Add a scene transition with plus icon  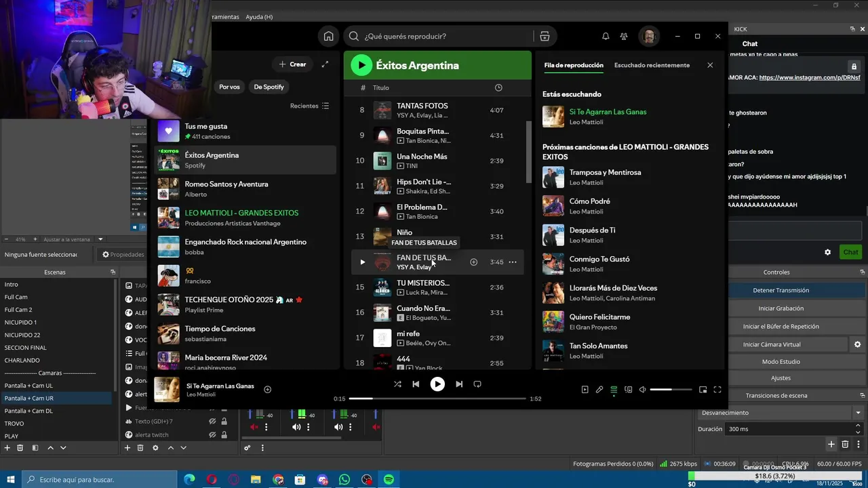pos(831,444)
